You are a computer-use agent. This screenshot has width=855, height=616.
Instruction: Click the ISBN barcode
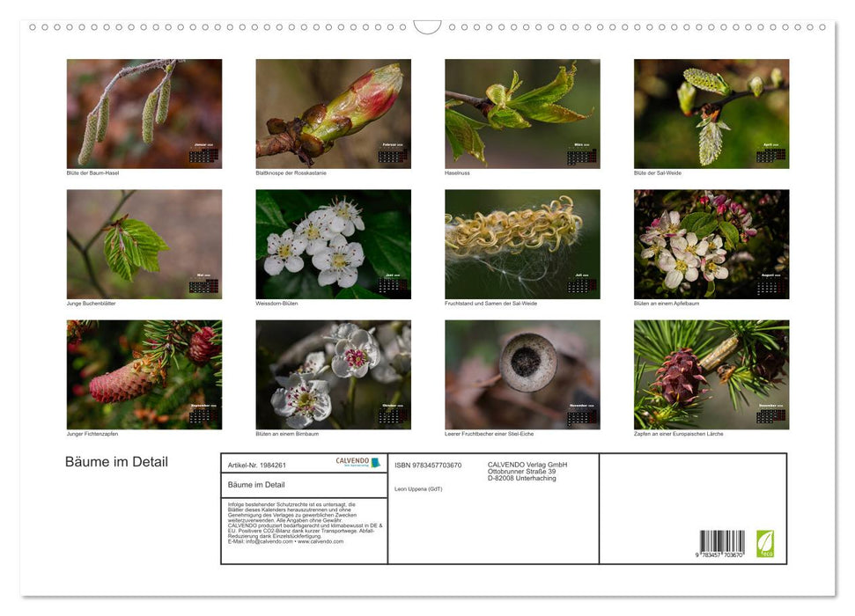(722, 544)
